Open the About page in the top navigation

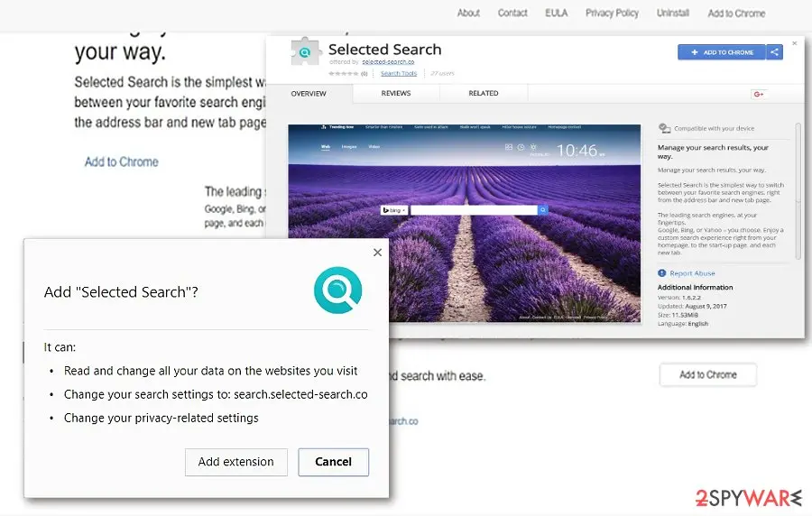pyautogui.click(x=468, y=13)
